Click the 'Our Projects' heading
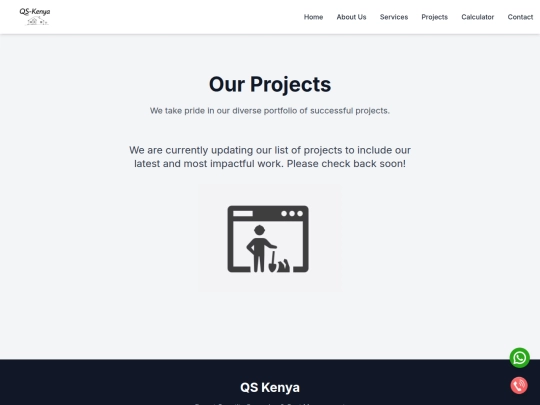 pos(270,84)
